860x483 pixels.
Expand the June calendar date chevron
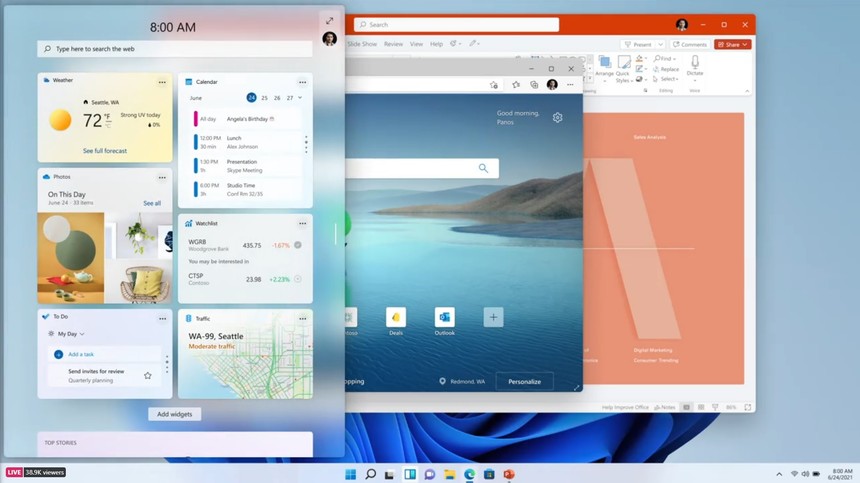[x=300, y=98]
